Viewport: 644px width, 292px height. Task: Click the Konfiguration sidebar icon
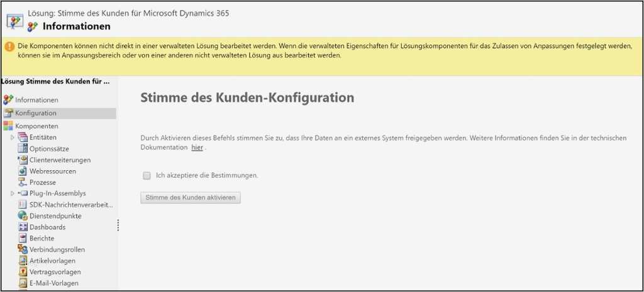pos(8,113)
